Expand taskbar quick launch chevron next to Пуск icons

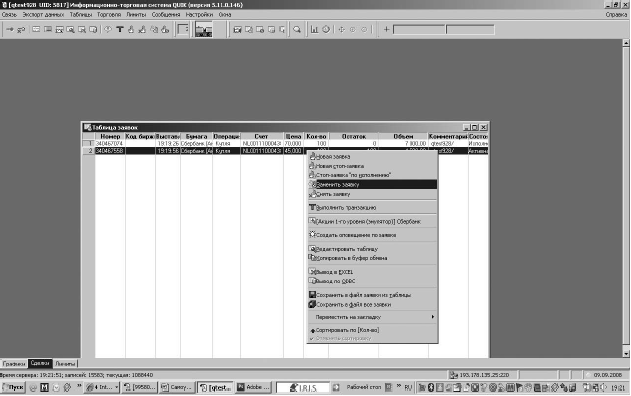(x=79, y=386)
